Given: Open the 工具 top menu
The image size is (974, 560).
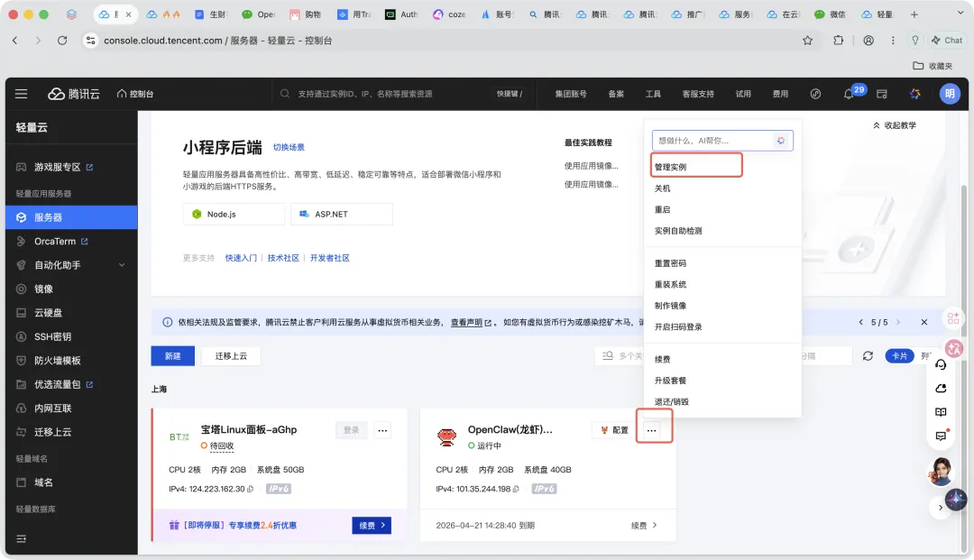Looking at the screenshot, I should [x=653, y=94].
